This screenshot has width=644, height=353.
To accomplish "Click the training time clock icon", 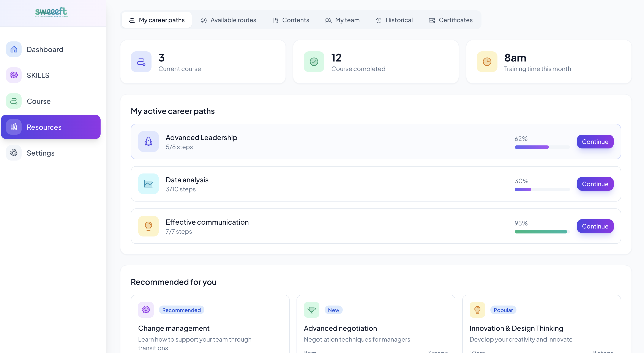I will (x=487, y=62).
